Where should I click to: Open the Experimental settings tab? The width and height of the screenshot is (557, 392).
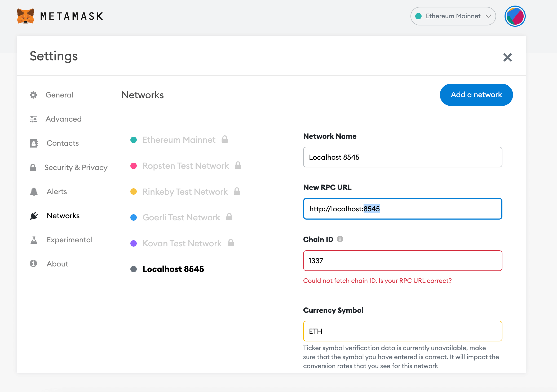(x=70, y=240)
